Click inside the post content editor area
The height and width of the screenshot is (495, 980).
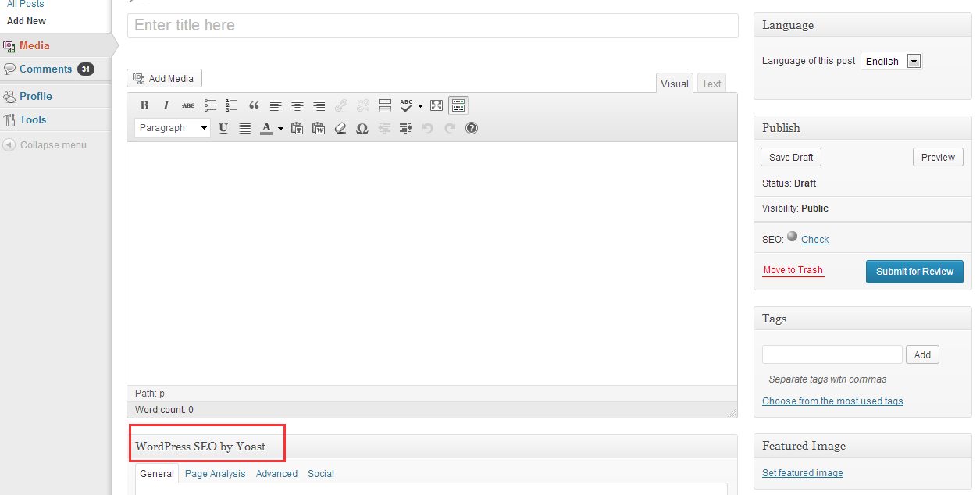[x=432, y=263]
